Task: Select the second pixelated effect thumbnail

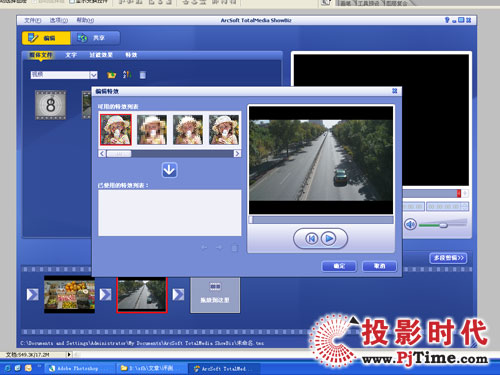Action: point(152,130)
